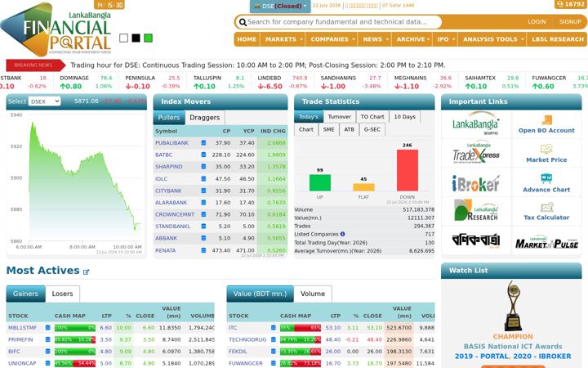Switch to the Draggers tab

tap(205, 118)
